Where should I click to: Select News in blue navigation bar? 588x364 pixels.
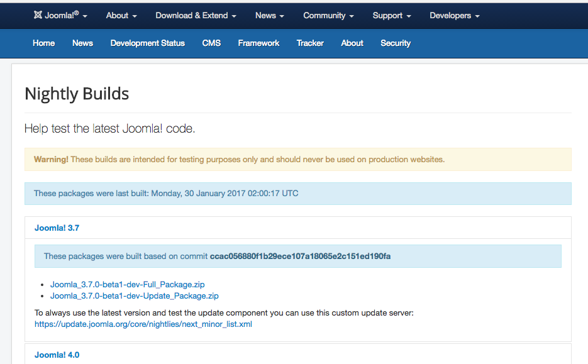point(82,43)
